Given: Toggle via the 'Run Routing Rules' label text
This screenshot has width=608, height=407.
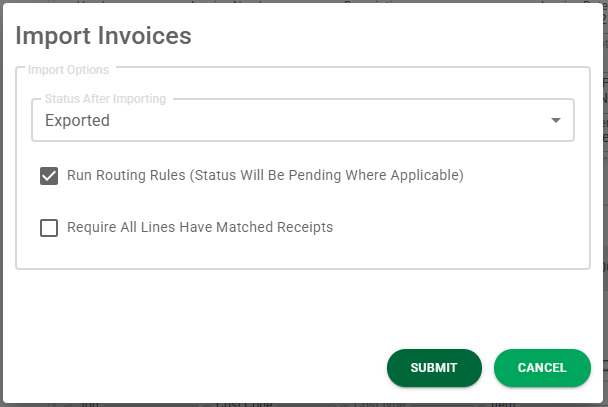Looking at the screenshot, I should click(126, 175).
